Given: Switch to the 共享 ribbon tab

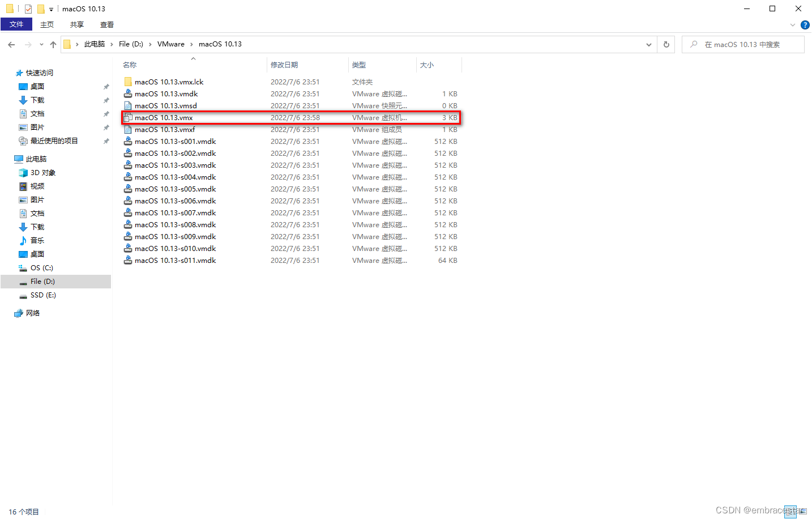Looking at the screenshot, I should click(77, 24).
